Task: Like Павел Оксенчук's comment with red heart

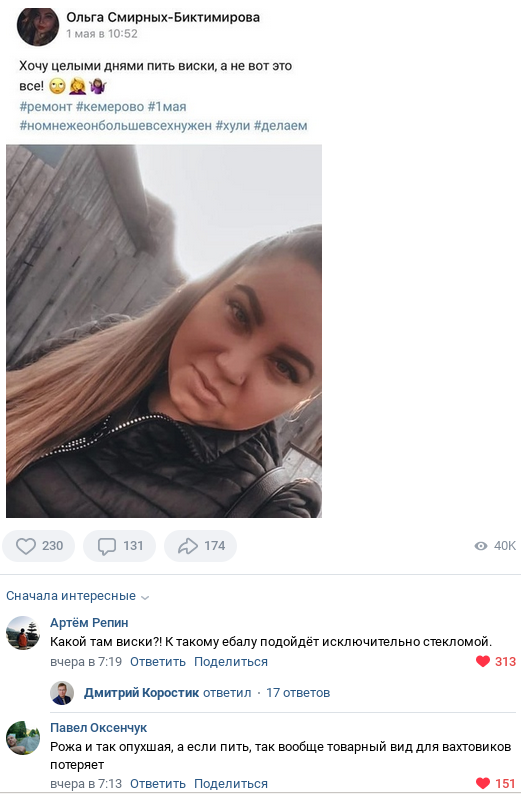Action: (483, 783)
